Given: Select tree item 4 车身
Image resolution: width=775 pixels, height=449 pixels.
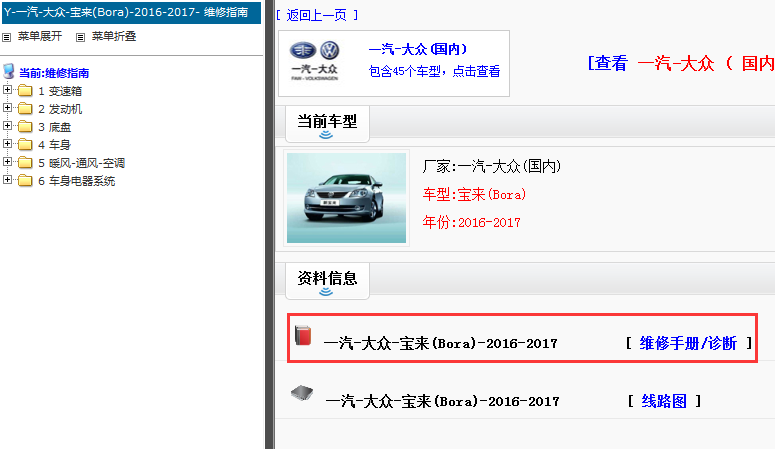Looking at the screenshot, I should pos(54,145).
